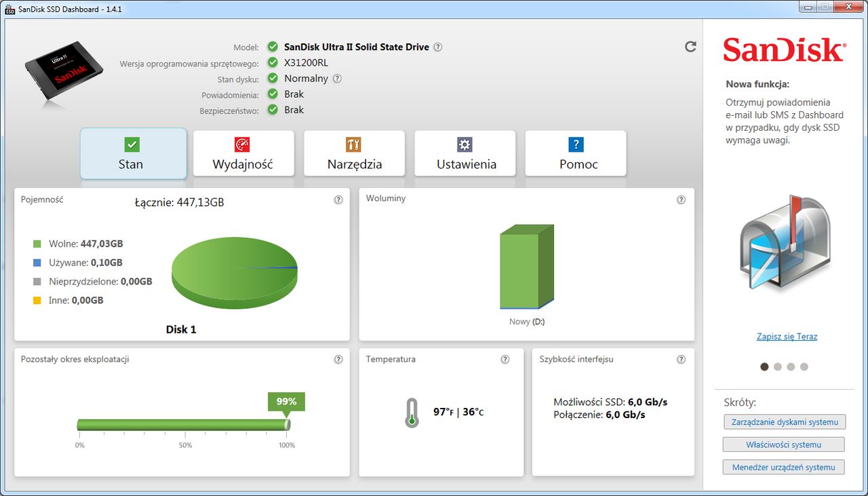The width and height of the screenshot is (868, 496).
Task: Select the fourth carousel dot
Action: (x=804, y=367)
